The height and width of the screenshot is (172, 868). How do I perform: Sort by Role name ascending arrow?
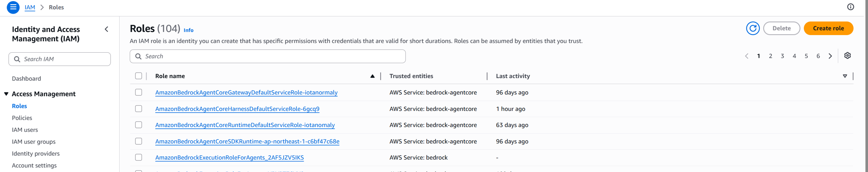coord(372,76)
